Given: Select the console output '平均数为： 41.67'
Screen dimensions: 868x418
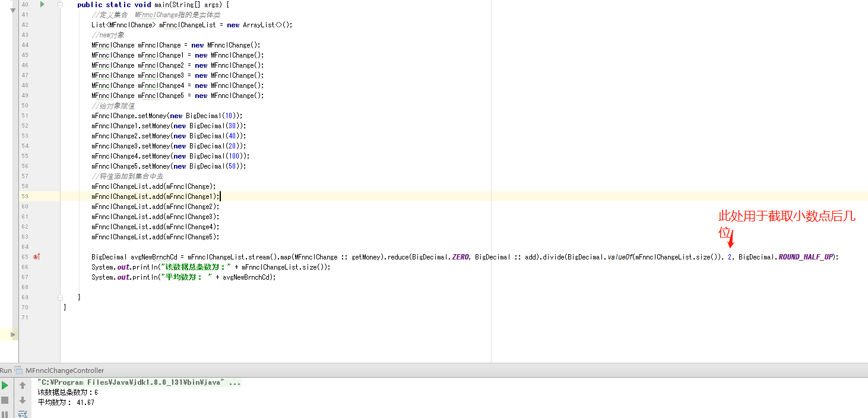Looking at the screenshot, I should click(66, 403).
